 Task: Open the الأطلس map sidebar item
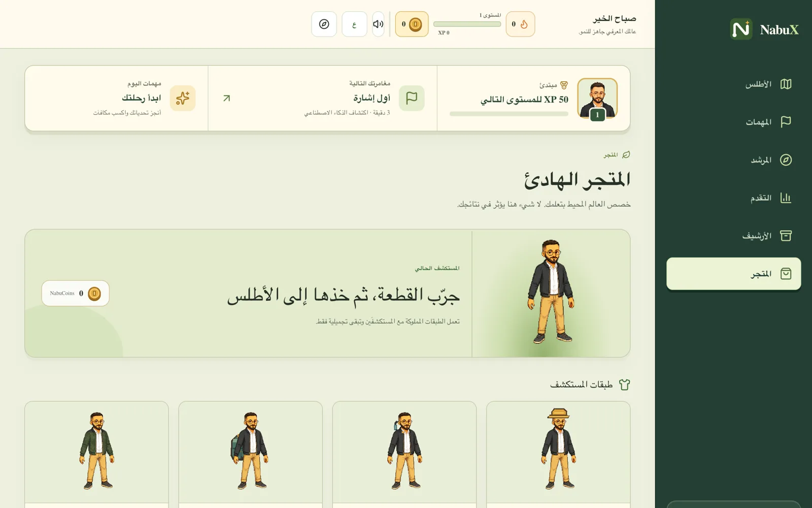pyautogui.click(x=733, y=84)
